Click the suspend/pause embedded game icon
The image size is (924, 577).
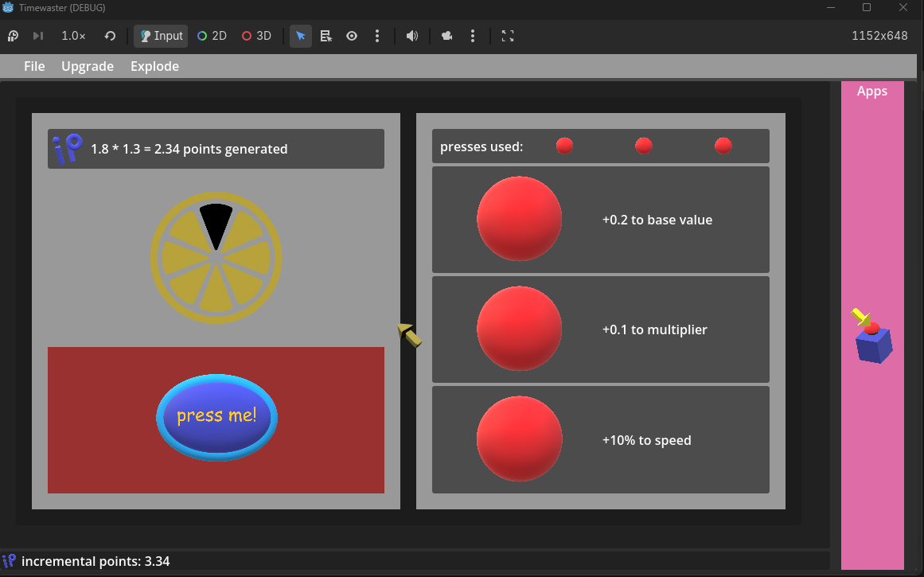(13, 36)
